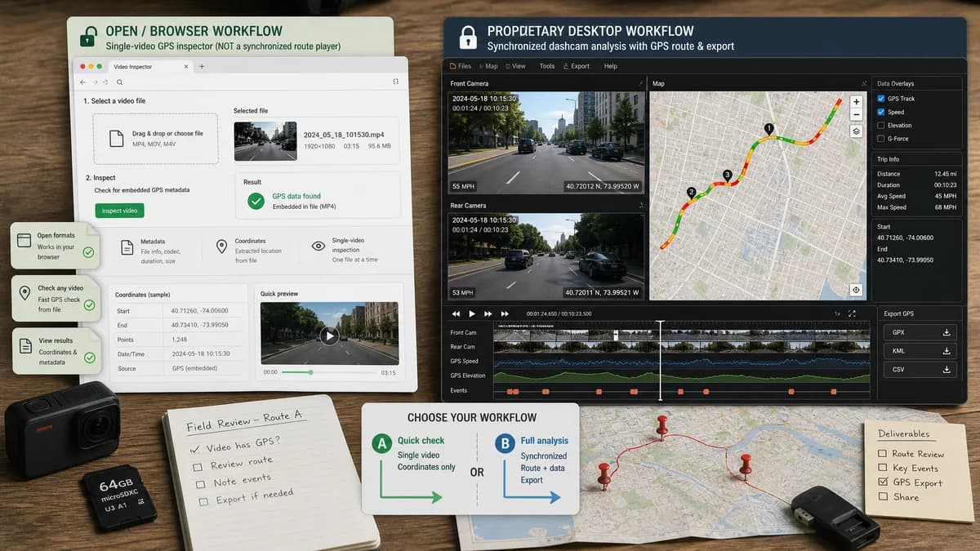980x551 pixels.
Task: Enable the G-Force overlay checkbox
Action: (x=880, y=139)
